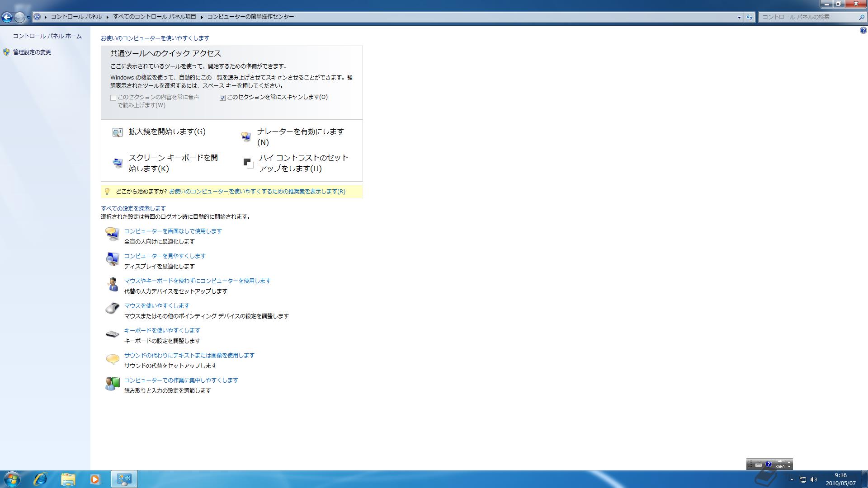The height and width of the screenshot is (488, 868).
Task: Click the speech bubble sound alternatives icon
Action: (x=112, y=359)
